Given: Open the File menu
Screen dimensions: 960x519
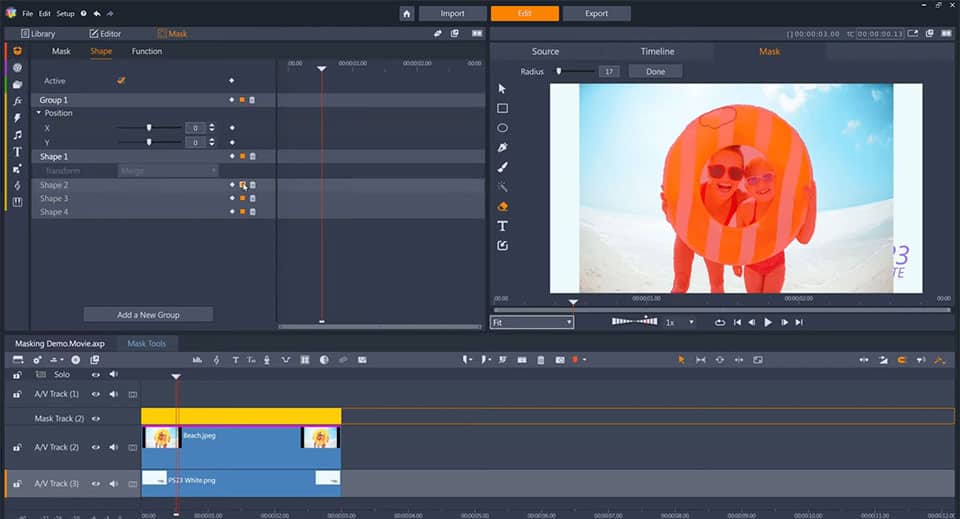Looking at the screenshot, I should [x=27, y=14].
